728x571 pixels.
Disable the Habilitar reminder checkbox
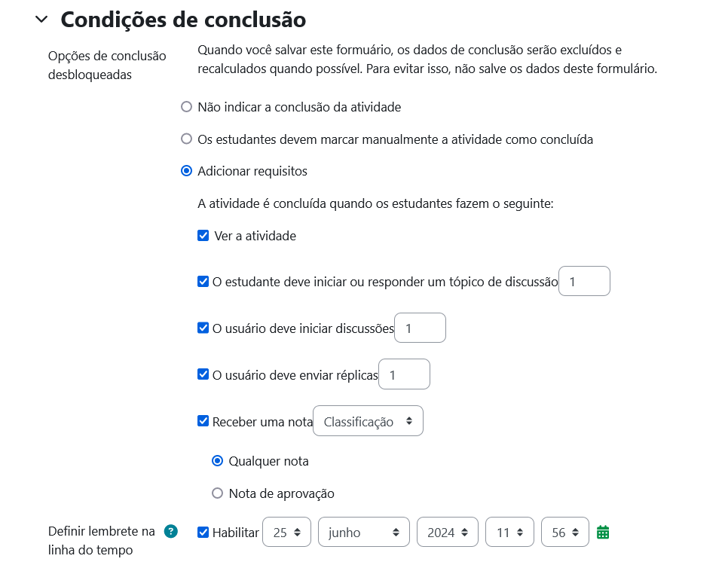pyautogui.click(x=203, y=533)
